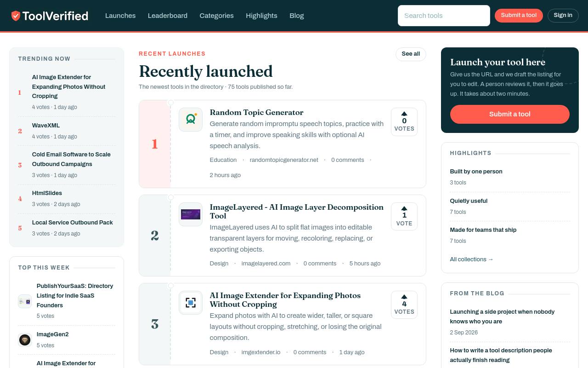Open ImageLayered - AI Image Layer Decomposition Tool
This screenshot has width=588, height=368.
[x=297, y=212]
